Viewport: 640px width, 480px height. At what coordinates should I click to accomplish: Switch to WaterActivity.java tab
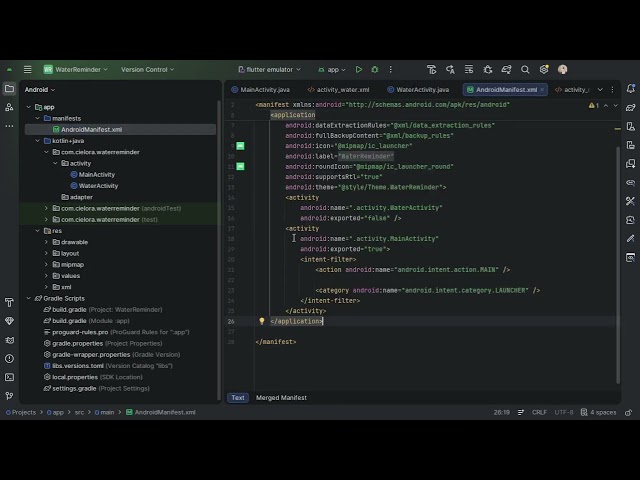click(418, 89)
